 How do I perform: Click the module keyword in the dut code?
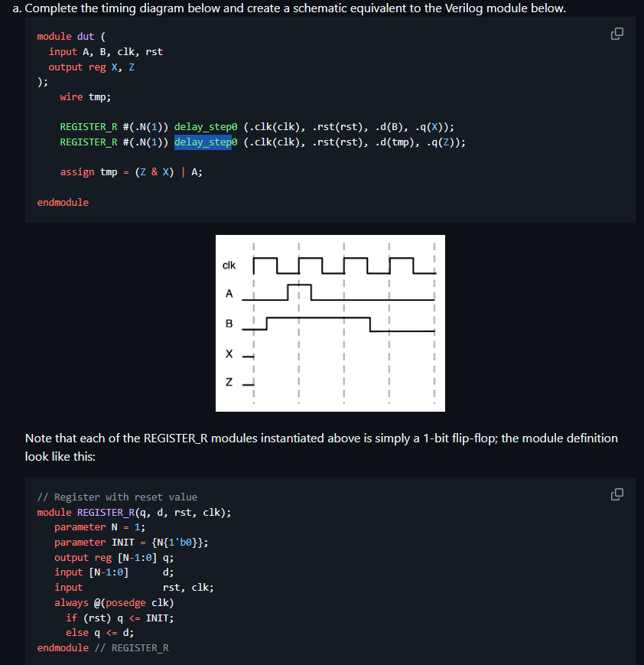[x=56, y=36]
